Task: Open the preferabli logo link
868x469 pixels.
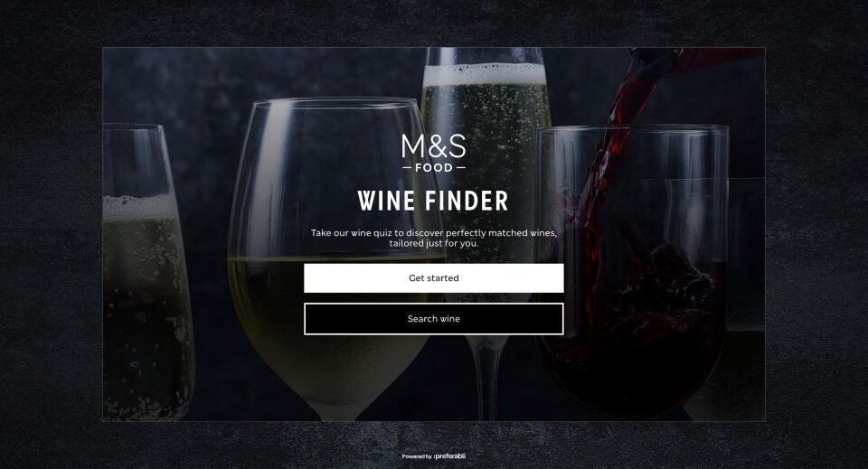Action: [x=450, y=456]
